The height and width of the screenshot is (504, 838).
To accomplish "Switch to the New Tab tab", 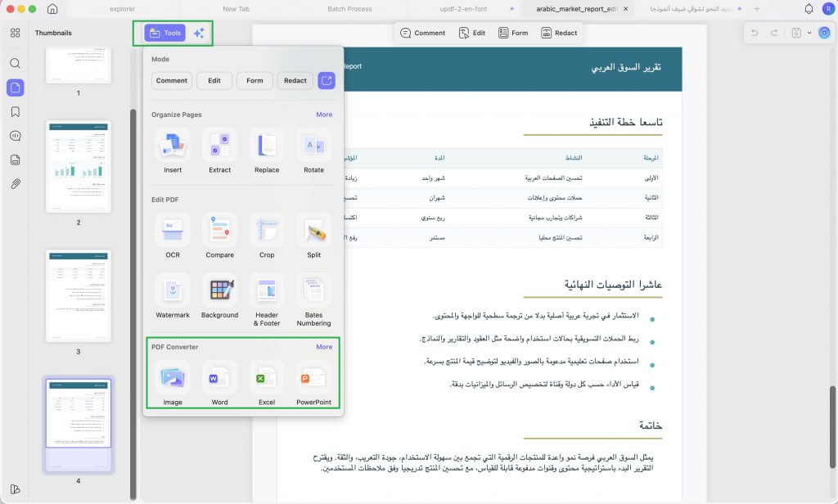I will coord(237,9).
